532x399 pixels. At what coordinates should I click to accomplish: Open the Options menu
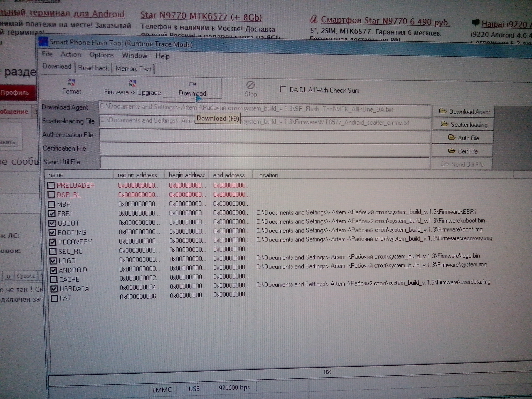coord(102,55)
